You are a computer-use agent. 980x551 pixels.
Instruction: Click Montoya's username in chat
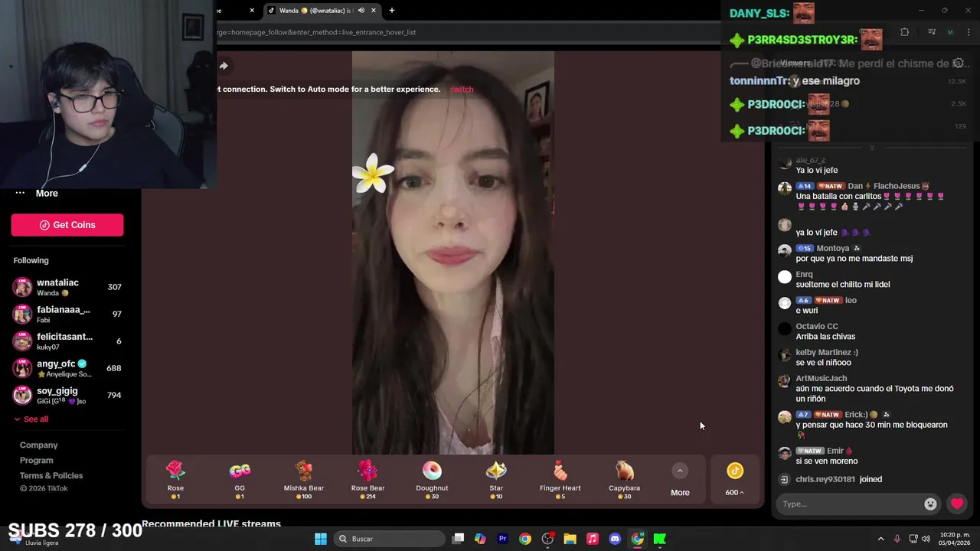833,249
